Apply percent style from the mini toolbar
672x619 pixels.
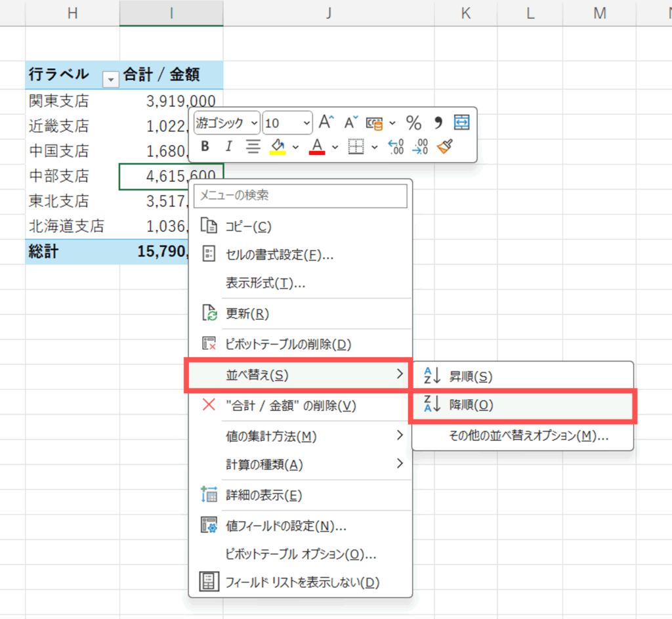413,123
